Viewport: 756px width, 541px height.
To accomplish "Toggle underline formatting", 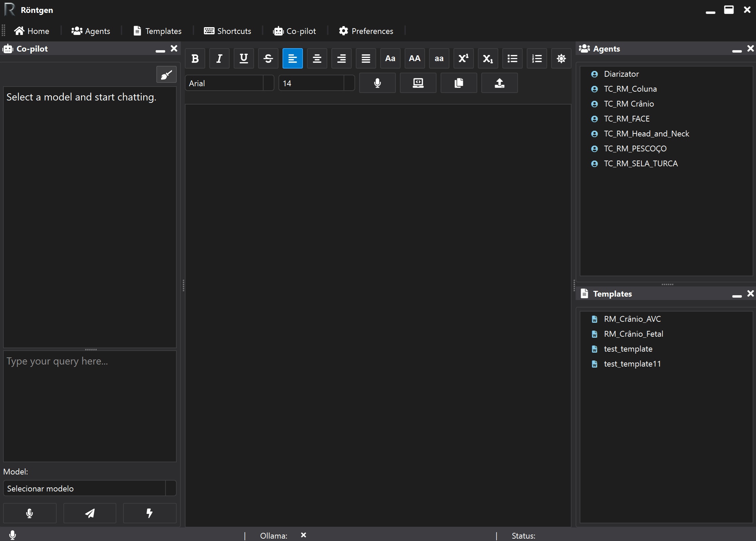I will [x=244, y=58].
